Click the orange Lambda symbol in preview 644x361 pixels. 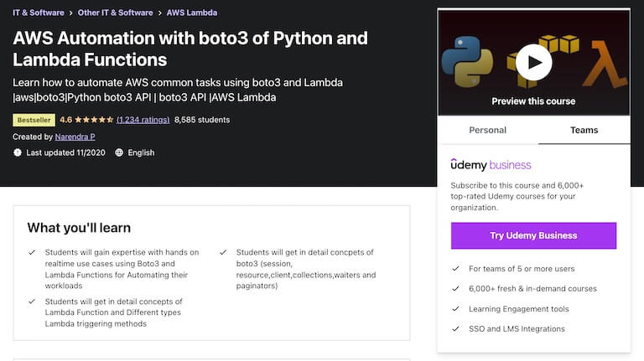605,64
